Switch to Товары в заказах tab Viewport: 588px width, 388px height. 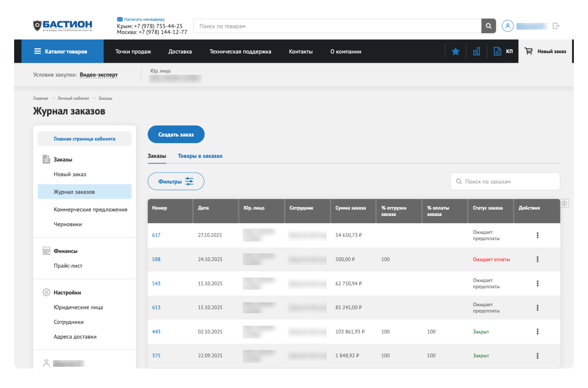pos(200,156)
